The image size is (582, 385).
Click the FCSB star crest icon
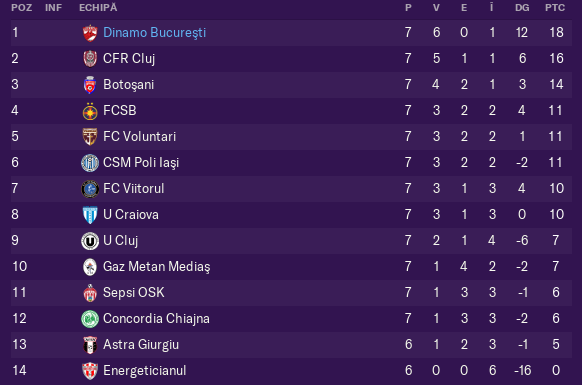click(x=90, y=111)
